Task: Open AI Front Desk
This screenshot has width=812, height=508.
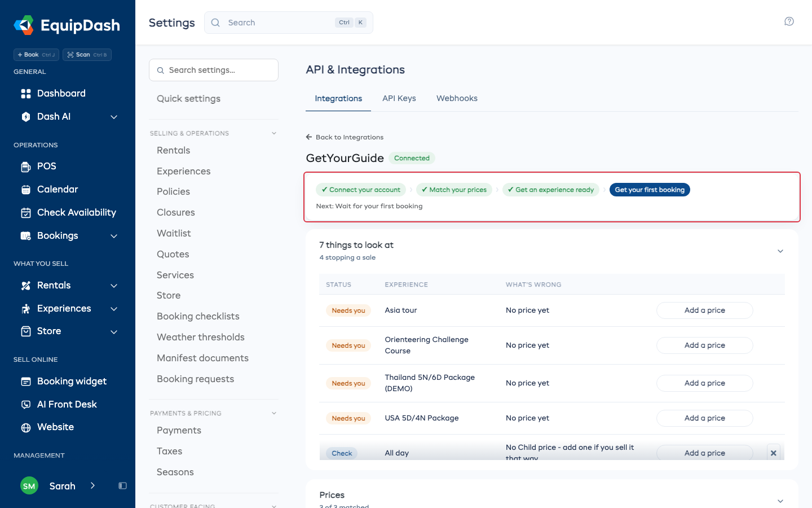Action: coord(67,405)
